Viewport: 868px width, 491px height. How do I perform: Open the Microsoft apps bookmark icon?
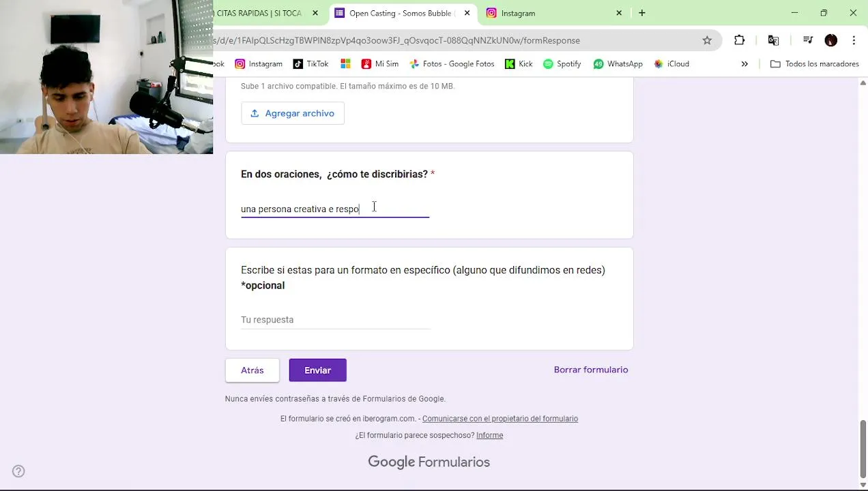click(345, 63)
